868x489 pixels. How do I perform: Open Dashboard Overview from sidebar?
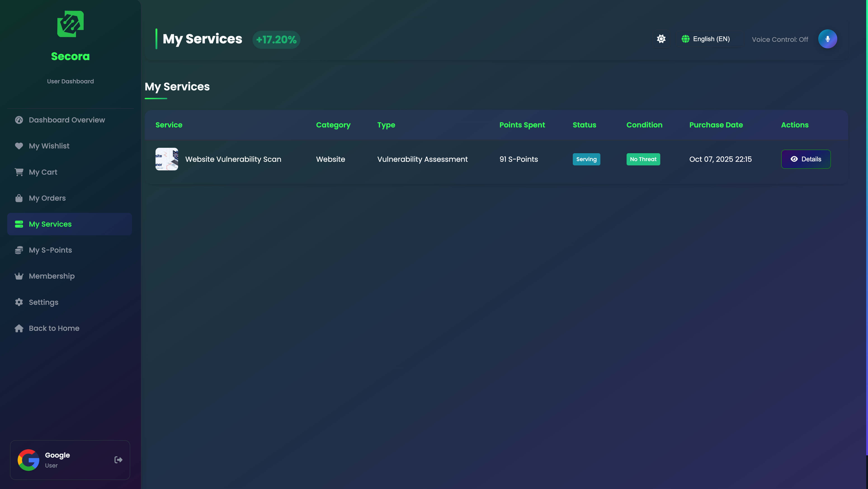pyautogui.click(x=67, y=120)
